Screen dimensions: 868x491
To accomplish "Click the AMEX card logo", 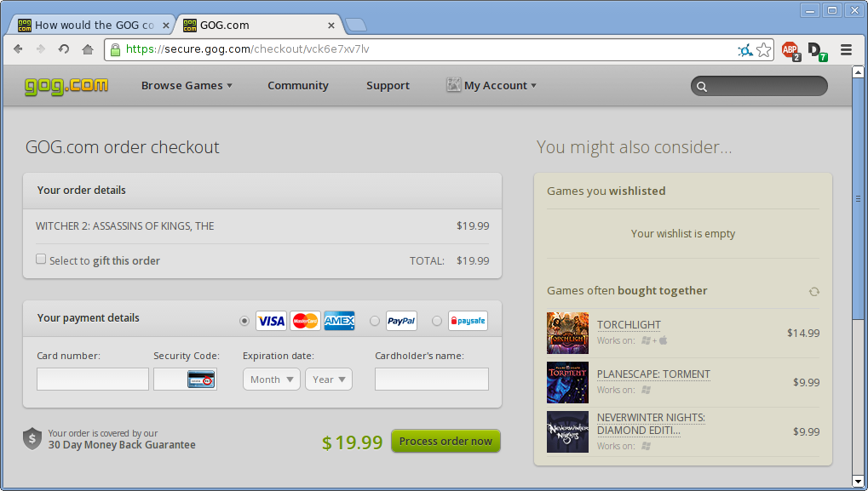I will coord(339,321).
